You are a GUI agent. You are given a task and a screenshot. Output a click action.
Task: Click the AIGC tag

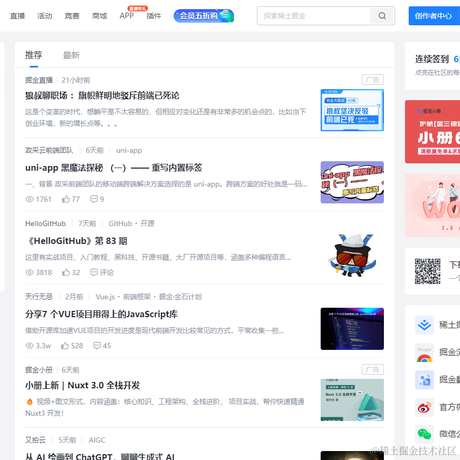click(x=97, y=440)
